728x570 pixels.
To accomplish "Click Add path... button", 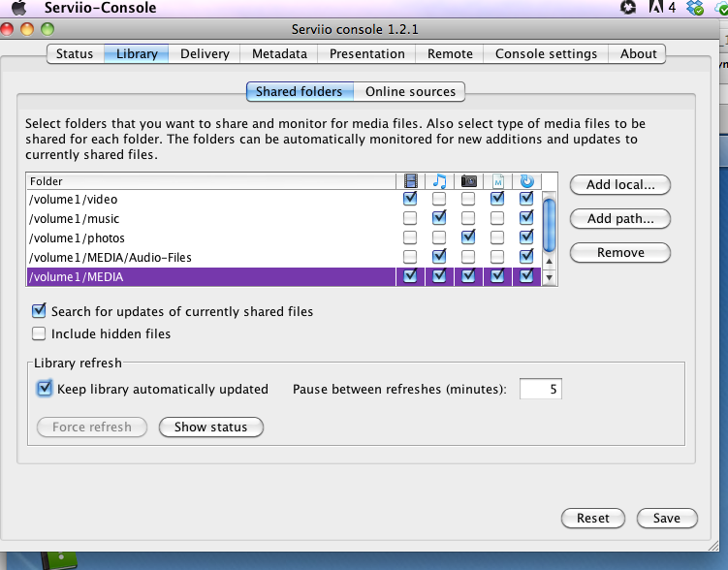I will pos(620,219).
